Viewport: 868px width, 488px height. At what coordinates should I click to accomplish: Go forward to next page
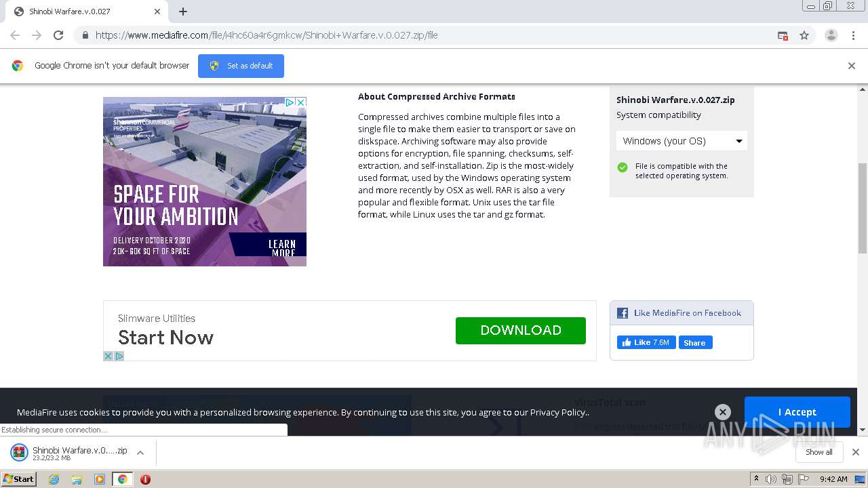pyautogui.click(x=37, y=35)
